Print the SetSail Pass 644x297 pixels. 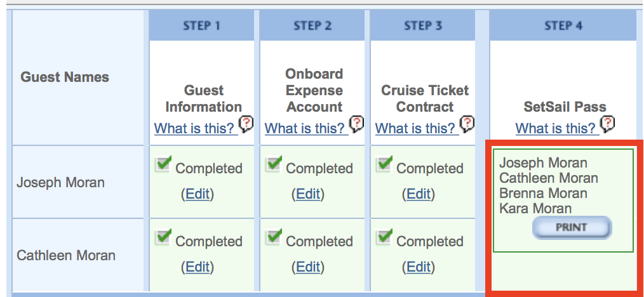572,227
